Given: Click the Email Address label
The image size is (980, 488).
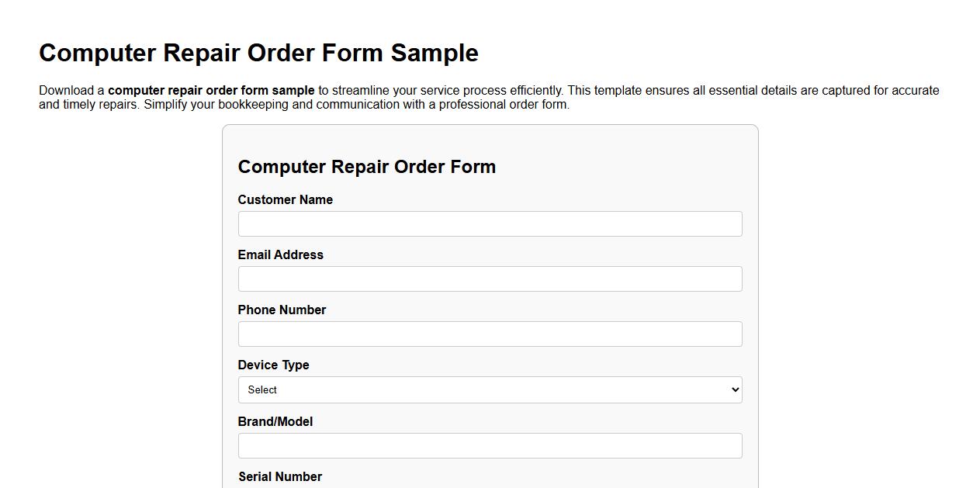Looking at the screenshot, I should pyautogui.click(x=280, y=254).
